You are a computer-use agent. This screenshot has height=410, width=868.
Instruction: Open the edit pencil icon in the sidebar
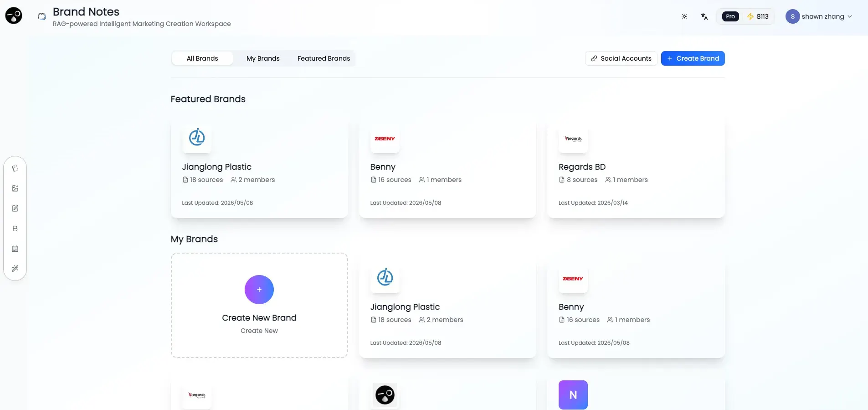[x=15, y=208]
